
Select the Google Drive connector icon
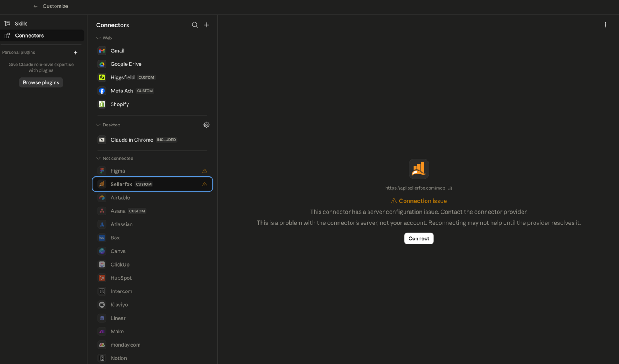pos(102,64)
